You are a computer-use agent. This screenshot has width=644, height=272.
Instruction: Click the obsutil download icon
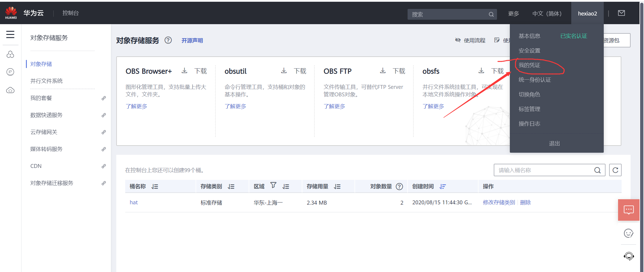pos(284,71)
